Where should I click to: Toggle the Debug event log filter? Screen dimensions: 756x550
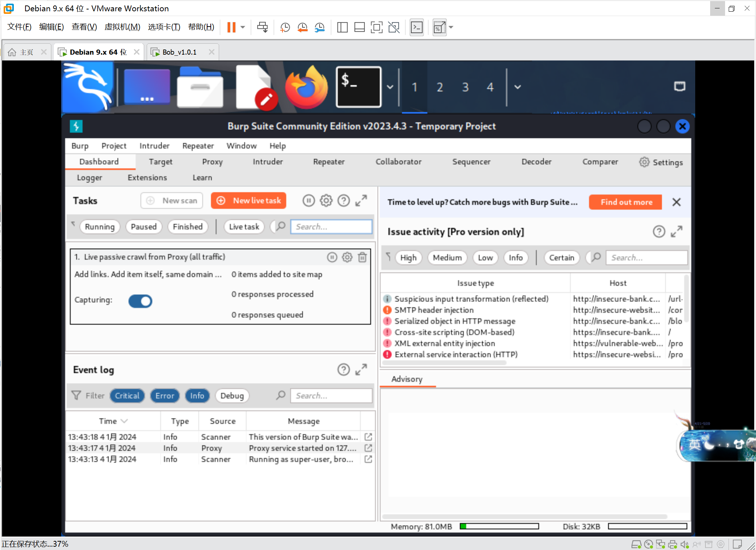coord(232,396)
